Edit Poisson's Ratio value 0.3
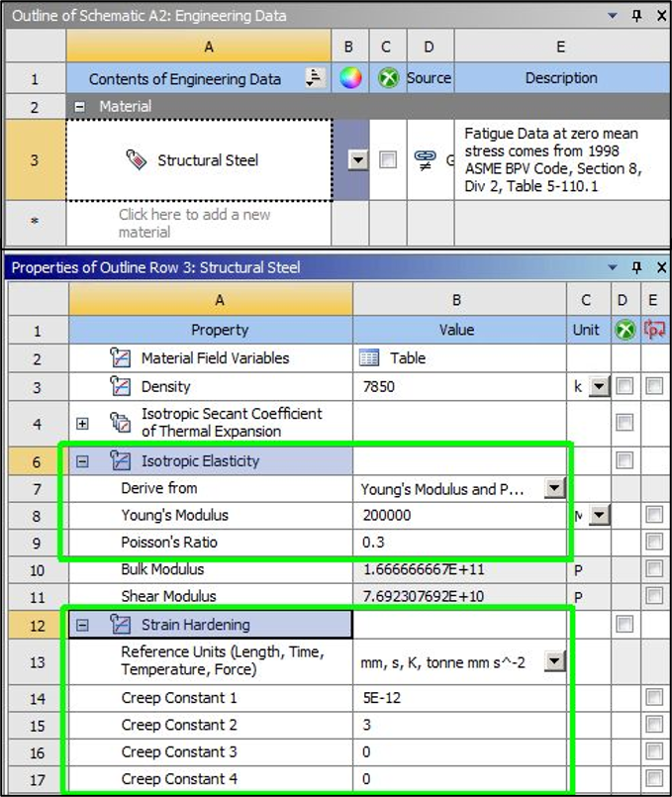 click(459, 542)
